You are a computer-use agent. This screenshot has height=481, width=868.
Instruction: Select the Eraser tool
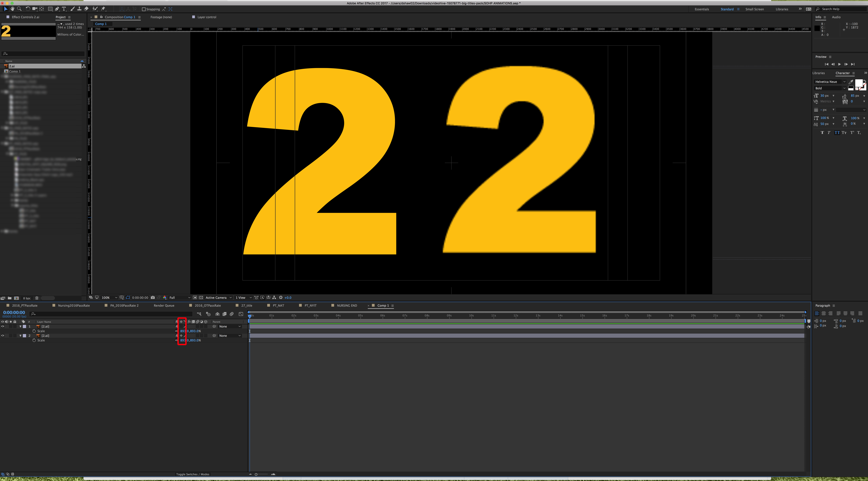pos(86,9)
